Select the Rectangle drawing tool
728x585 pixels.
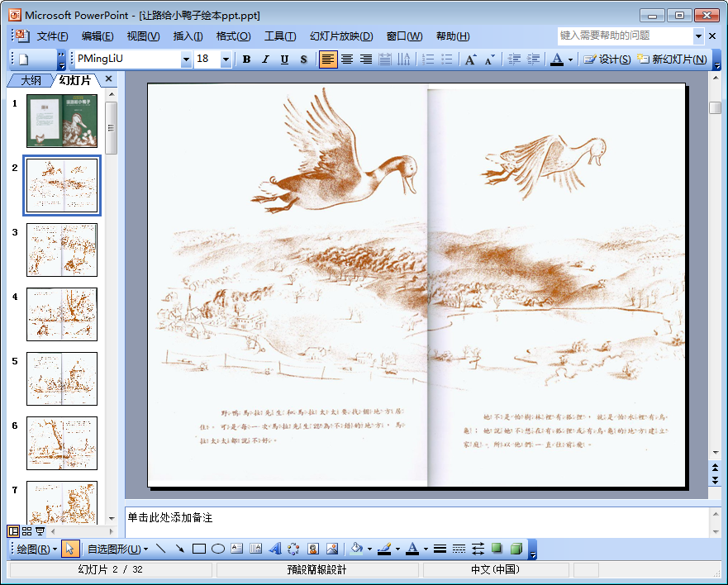pos(198,549)
